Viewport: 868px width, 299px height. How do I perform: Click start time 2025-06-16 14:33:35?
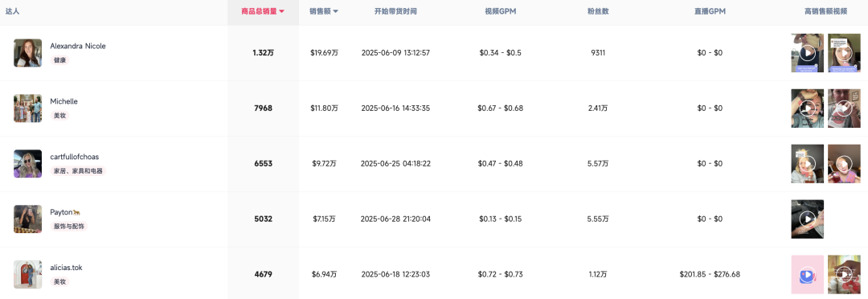pyautogui.click(x=395, y=108)
